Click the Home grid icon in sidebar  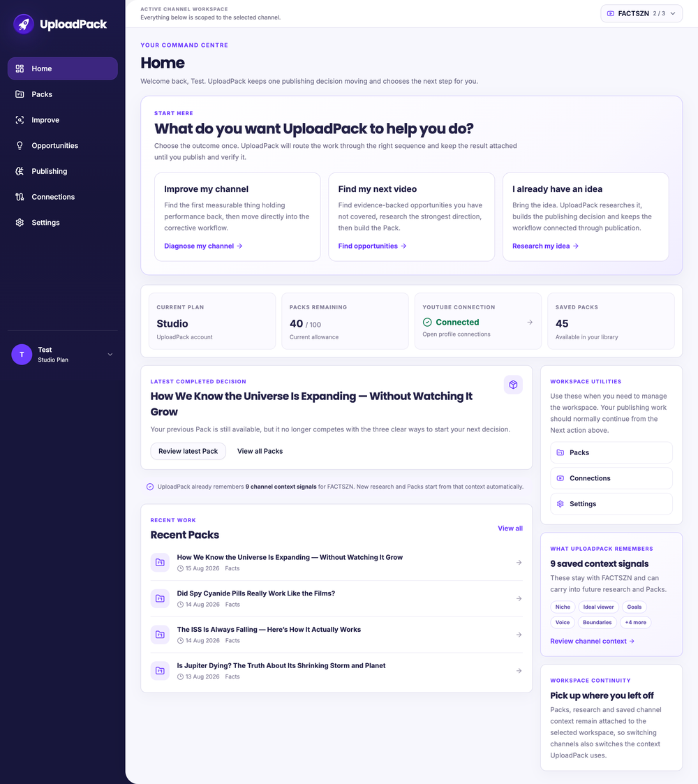click(x=20, y=68)
